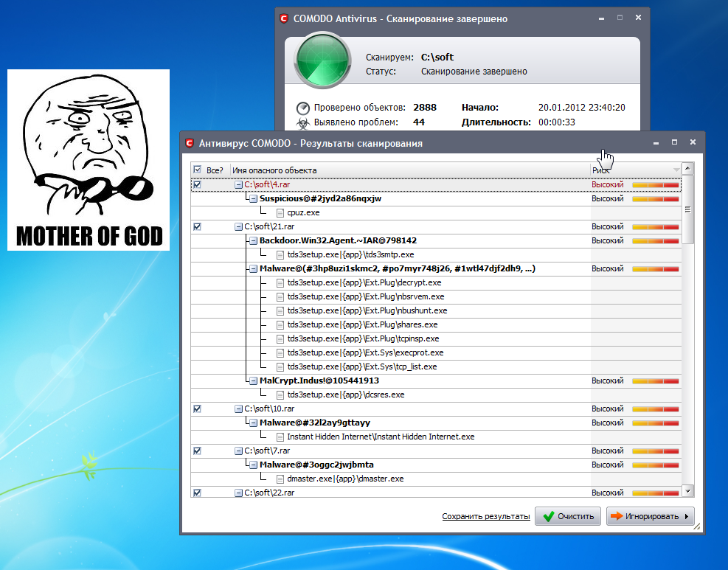Viewport: 728px width, 570px height.
Task: Click the vertical scrollbar thumb in results
Action: click(687, 209)
